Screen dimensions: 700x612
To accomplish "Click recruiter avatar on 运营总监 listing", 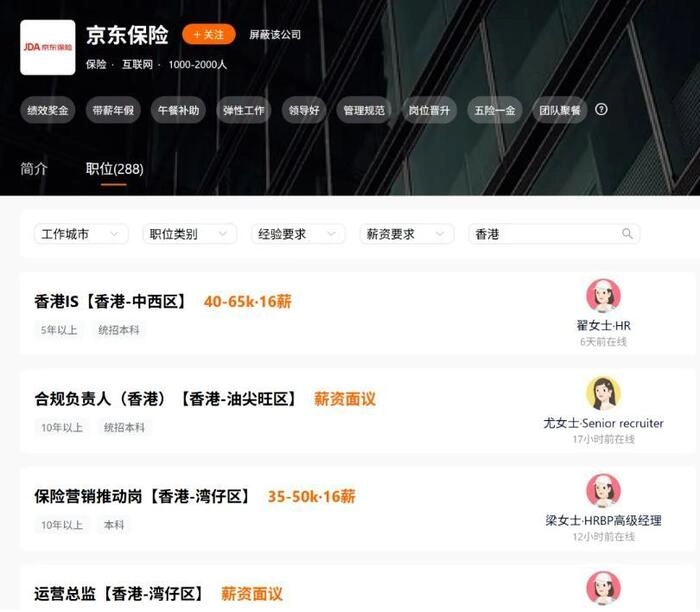I will coord(603,588).
